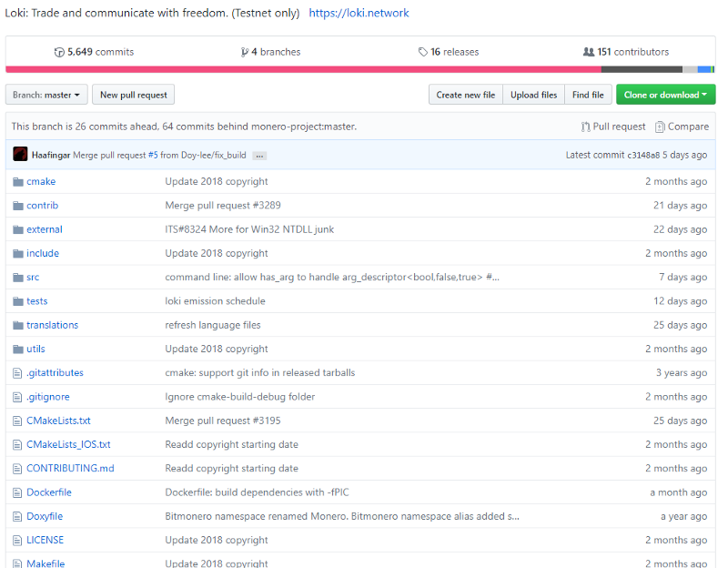Click the Pull request link text

pyautogui.click(x=619, y=127)
